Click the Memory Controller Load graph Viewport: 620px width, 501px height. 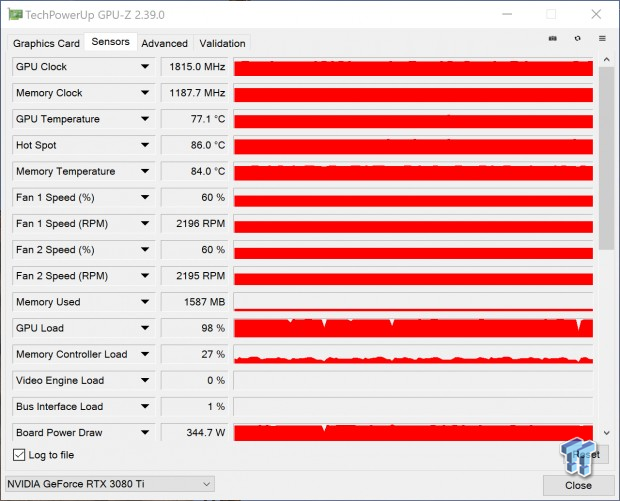coord(413,354)
